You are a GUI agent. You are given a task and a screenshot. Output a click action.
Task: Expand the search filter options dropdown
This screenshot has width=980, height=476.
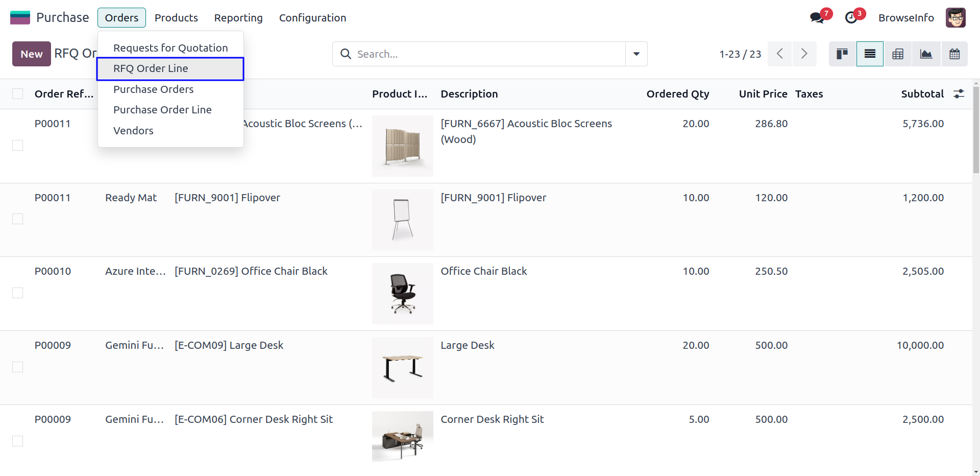636,54
